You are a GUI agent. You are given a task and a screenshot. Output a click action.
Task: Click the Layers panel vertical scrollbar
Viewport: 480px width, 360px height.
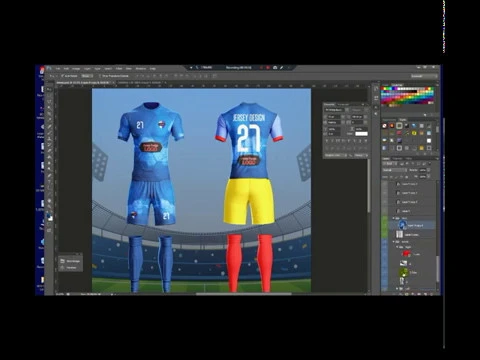(x=437, y=269)
